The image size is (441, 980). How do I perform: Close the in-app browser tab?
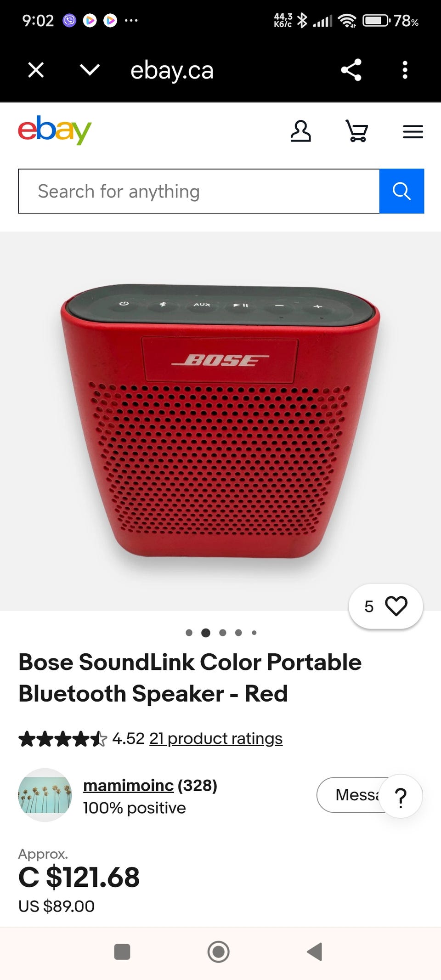[36, 70]
